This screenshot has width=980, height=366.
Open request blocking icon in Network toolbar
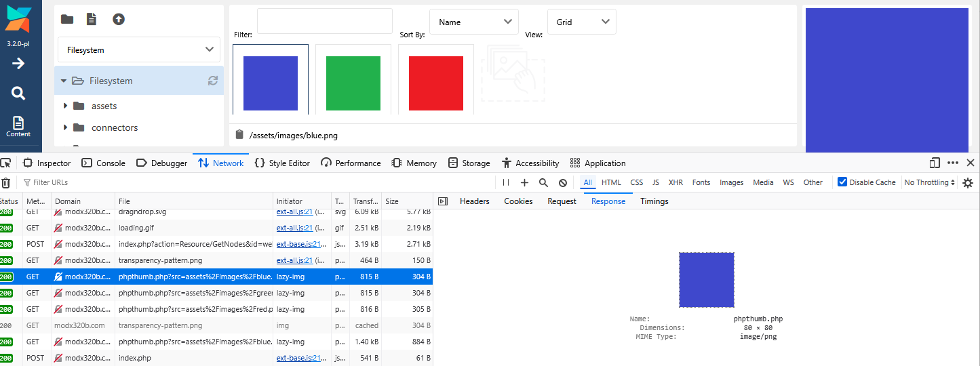[562, 182]
